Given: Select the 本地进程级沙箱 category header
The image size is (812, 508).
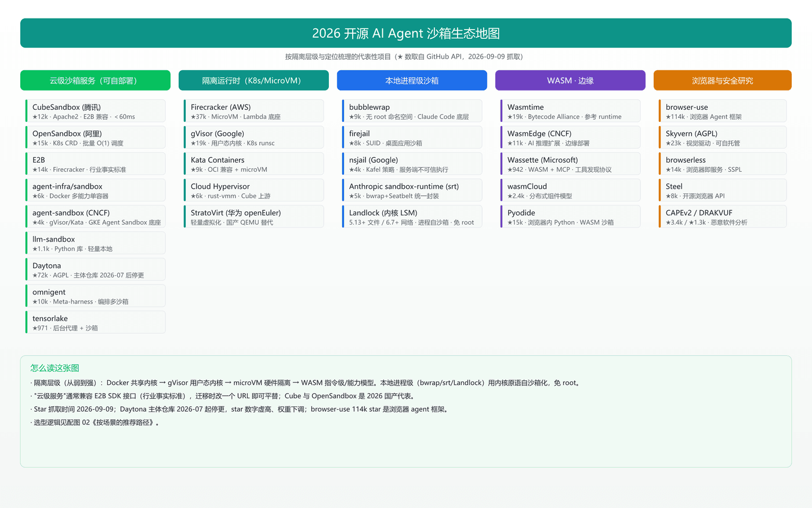Looking at the screenshot, I should click(x=412, y=80).
